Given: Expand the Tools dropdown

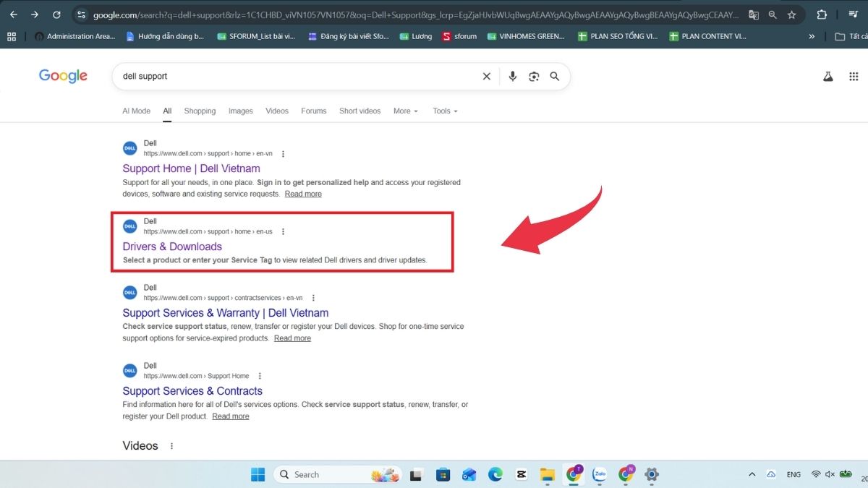Looking at the screenshot, I should [x=445, y=111].
